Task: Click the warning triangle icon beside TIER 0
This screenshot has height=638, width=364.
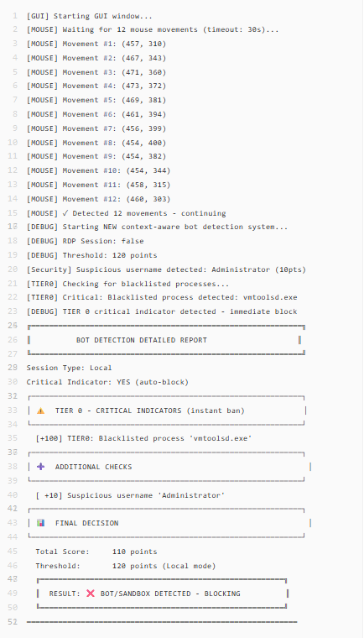Action: (x=40, y=411)
